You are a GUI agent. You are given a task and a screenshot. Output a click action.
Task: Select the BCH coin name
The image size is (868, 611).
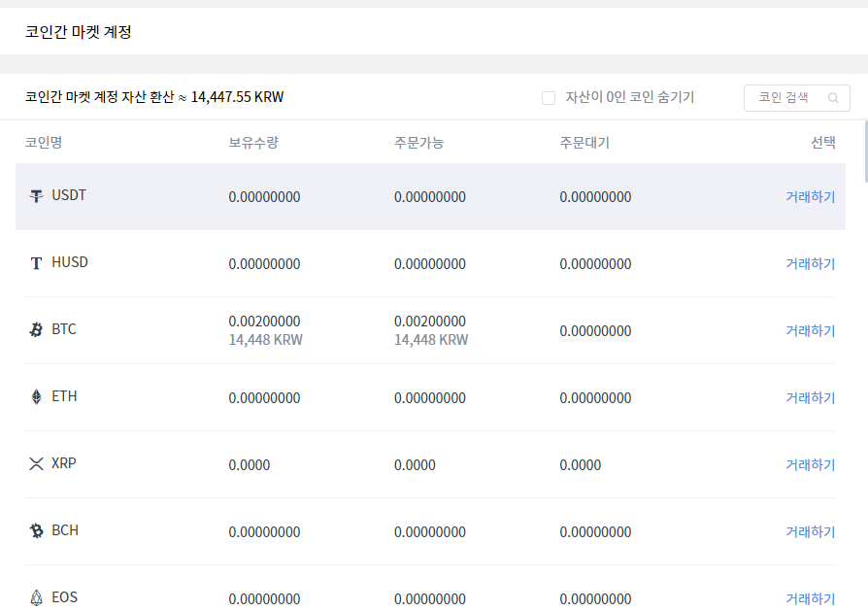[x=65, y=530]
